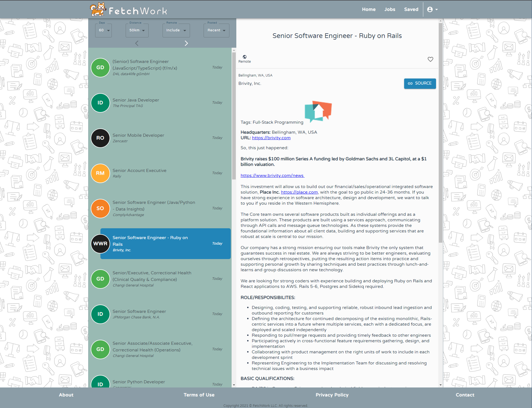The width and height of the screenshot is (532, 408).
Task: Select Senior Software Engineer JPMorgan listing title
Action: click(139, 311)
